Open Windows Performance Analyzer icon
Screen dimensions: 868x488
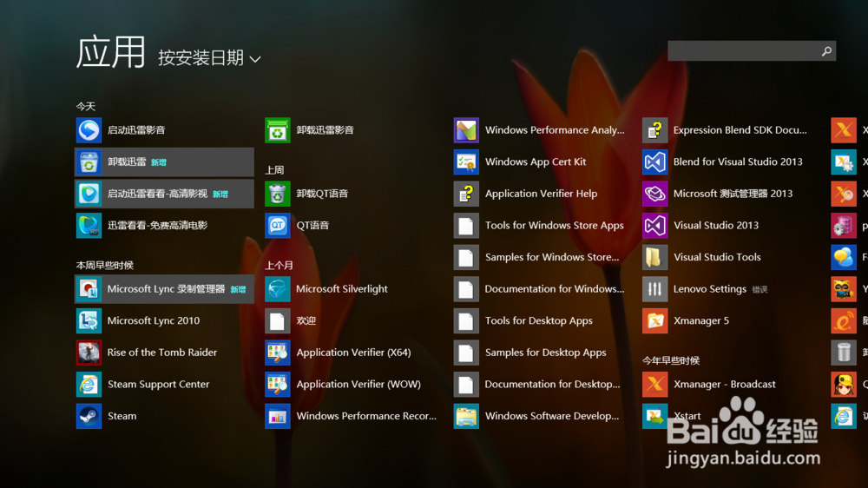(466, 130)
